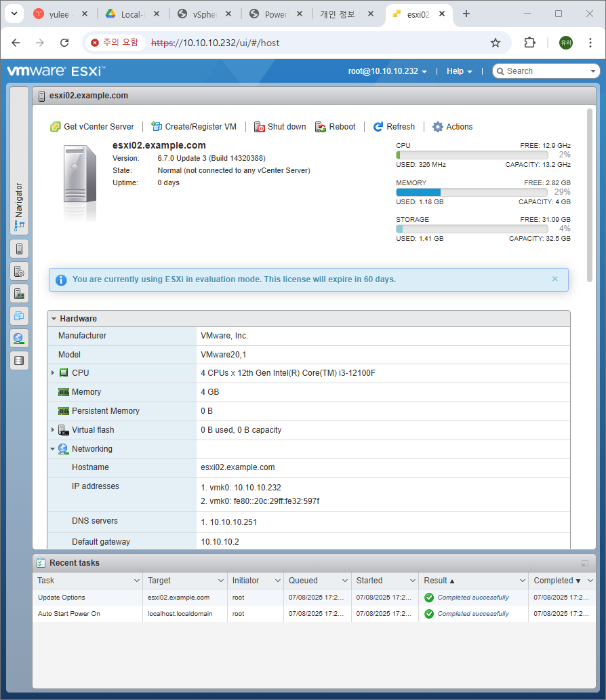Go back in browser
The height and width of the screenshot is (700, 606).
point(16,43)
